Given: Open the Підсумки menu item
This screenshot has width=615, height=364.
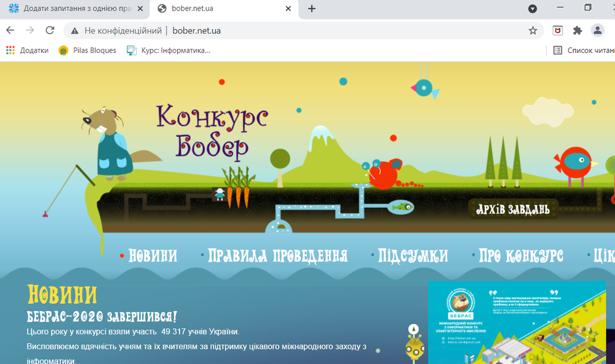Looking at the screenshot, I should 413,256.
